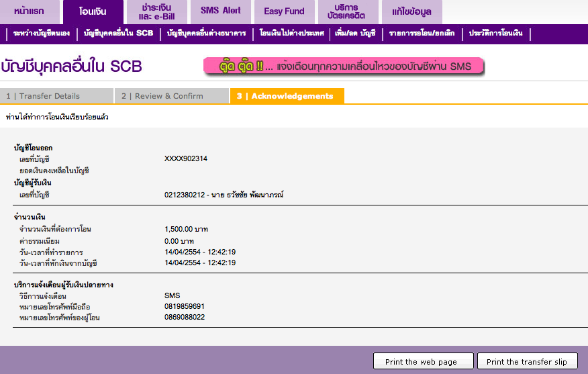The height and width of the screenshot is (374, 588).
Task: Choose ระหว่างบัญชีตนเอง submenu item
Action: pyautogui.click(x=42, y=34)
